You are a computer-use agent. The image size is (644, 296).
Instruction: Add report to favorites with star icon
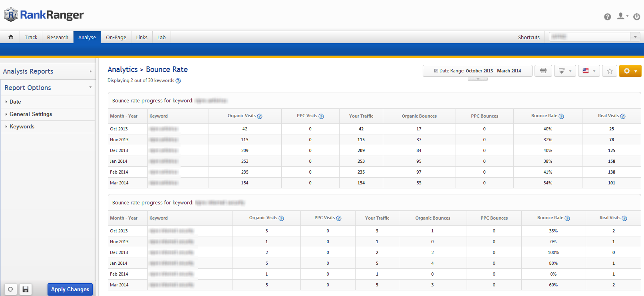[x=610, y=71]
